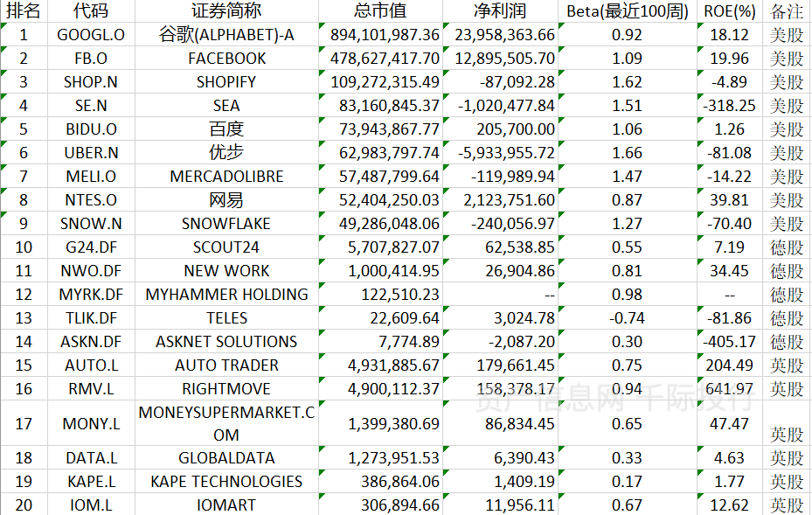Click the 总市值 column header
The image size is (812, 515).
[380, 11]
